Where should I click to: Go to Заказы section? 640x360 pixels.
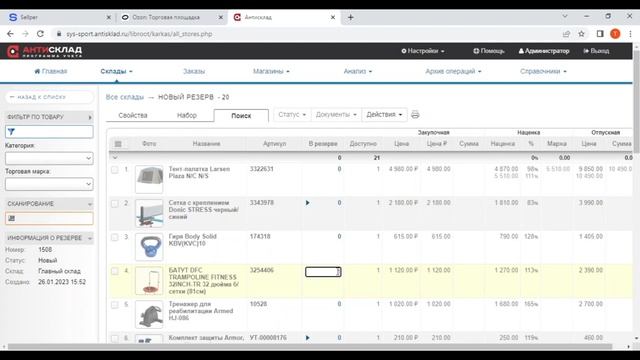point(194,71)
